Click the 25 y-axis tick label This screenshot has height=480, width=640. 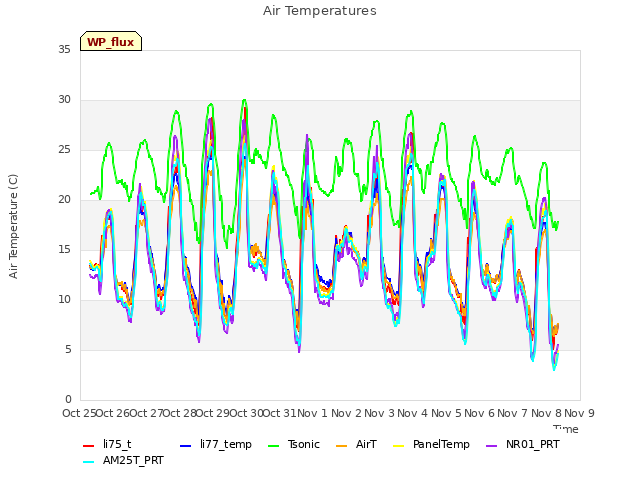(x=64, y=150)
